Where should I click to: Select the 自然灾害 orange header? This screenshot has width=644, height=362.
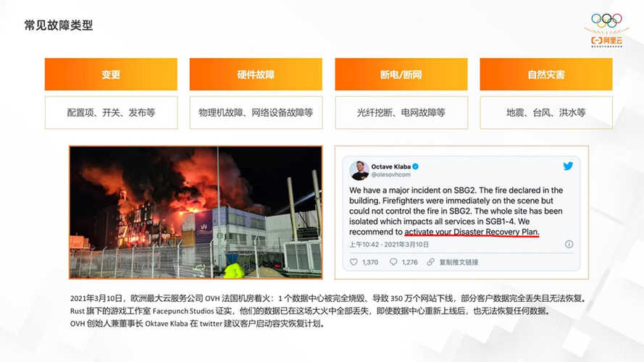[x=546, y=75]
